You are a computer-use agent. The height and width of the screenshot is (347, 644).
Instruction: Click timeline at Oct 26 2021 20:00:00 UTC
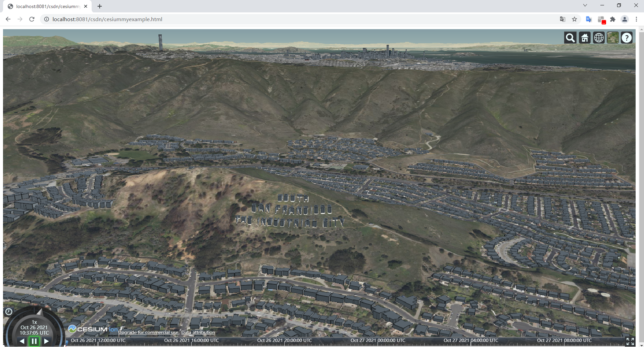point(284,341)
